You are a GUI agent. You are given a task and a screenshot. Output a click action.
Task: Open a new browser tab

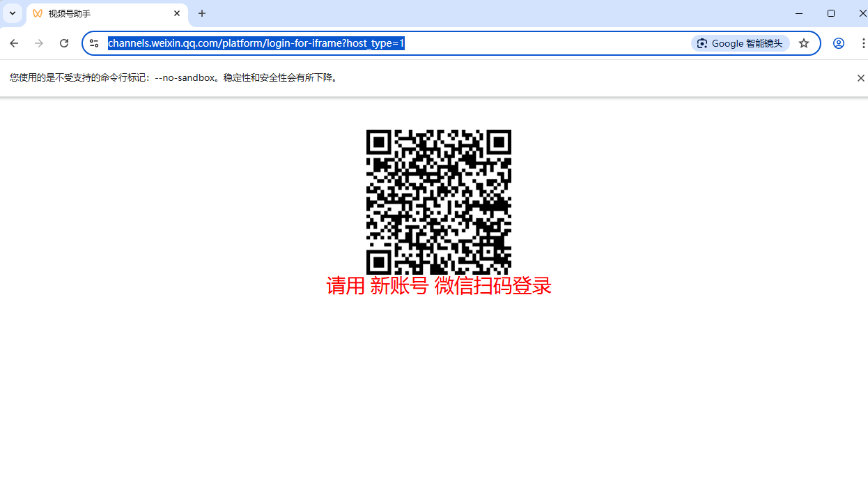click(x=202, y=13)
